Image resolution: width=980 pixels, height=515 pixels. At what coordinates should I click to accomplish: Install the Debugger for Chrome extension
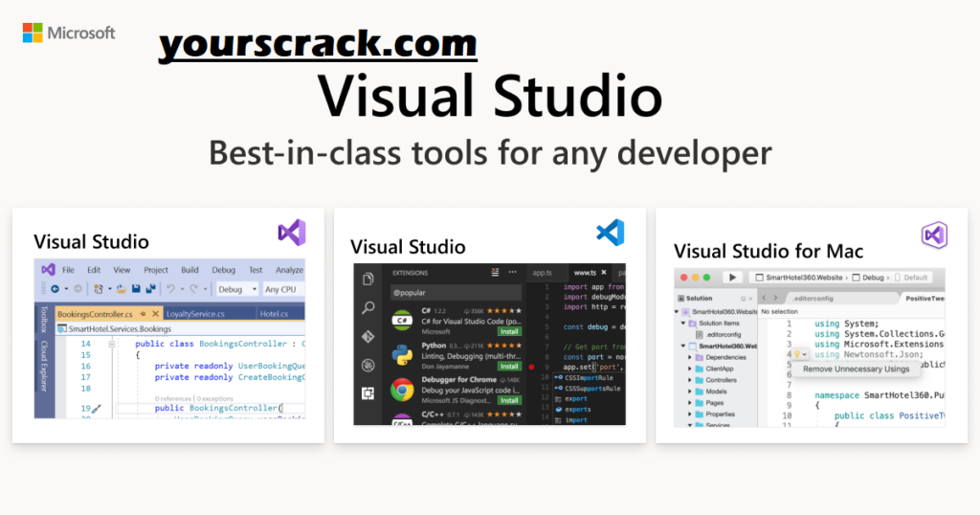pos(509,401)
